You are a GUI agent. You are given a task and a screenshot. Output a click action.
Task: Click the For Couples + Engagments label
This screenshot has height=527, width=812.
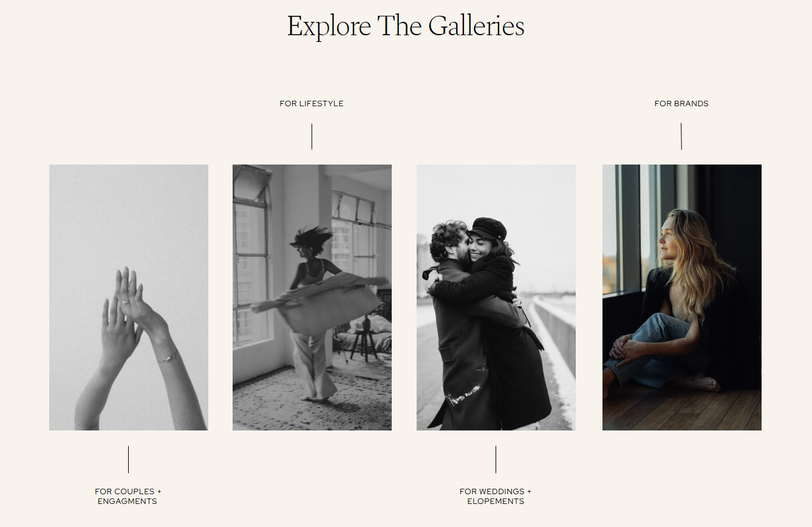[x=128, y=496]
